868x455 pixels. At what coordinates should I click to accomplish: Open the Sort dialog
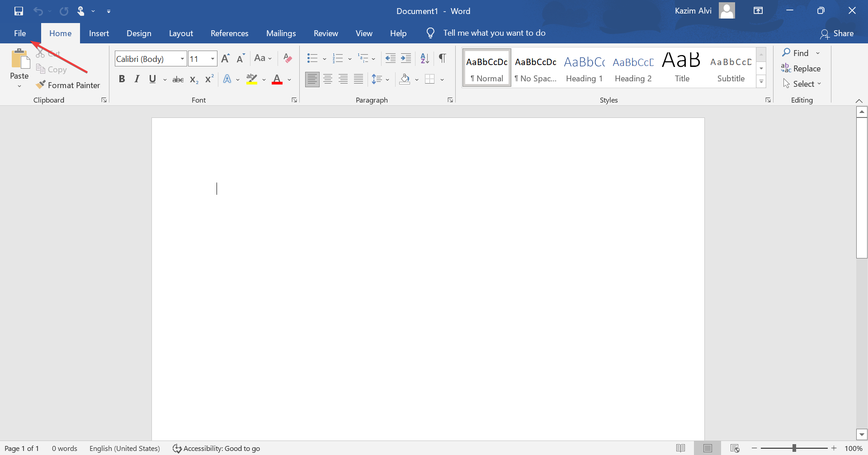click(424, 58)
